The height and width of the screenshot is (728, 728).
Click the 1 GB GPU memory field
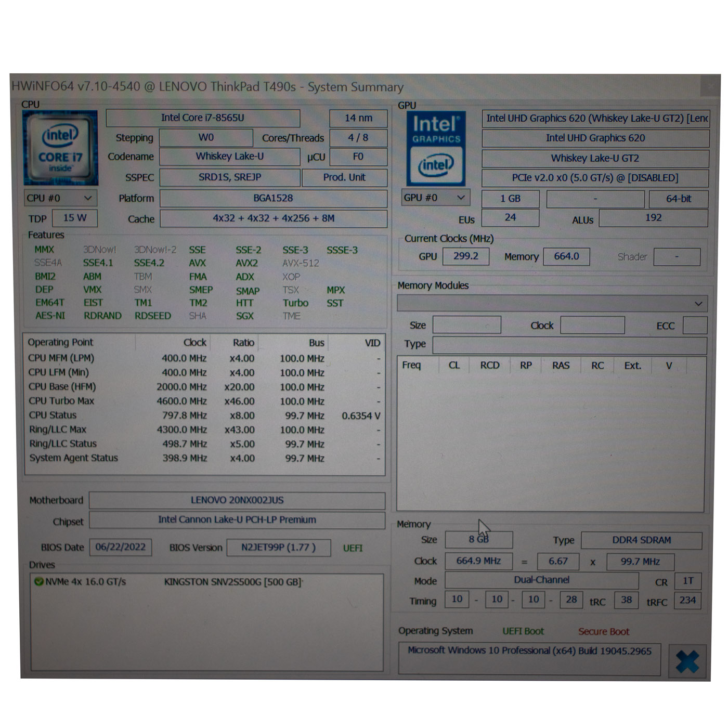pyautogui.click(x=510, y=199)
